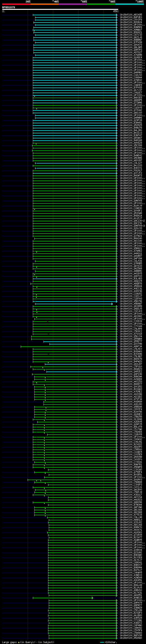Select hit UniRef100_B8NIW4
Screen dimensions: 146x644
click(x=131, y=376)
